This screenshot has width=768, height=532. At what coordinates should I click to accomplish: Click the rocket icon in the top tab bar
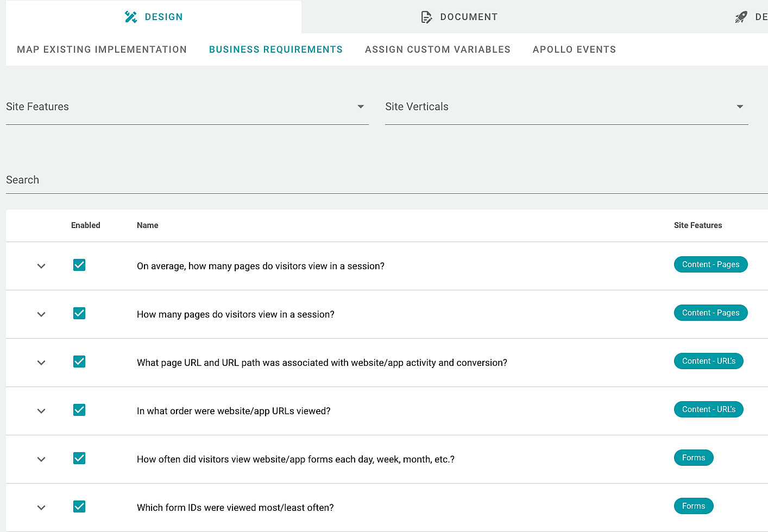pos(741,17)
